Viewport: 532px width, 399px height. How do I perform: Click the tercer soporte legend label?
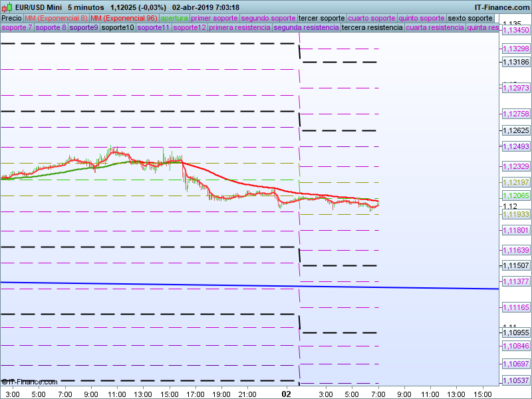click(321, 18)
